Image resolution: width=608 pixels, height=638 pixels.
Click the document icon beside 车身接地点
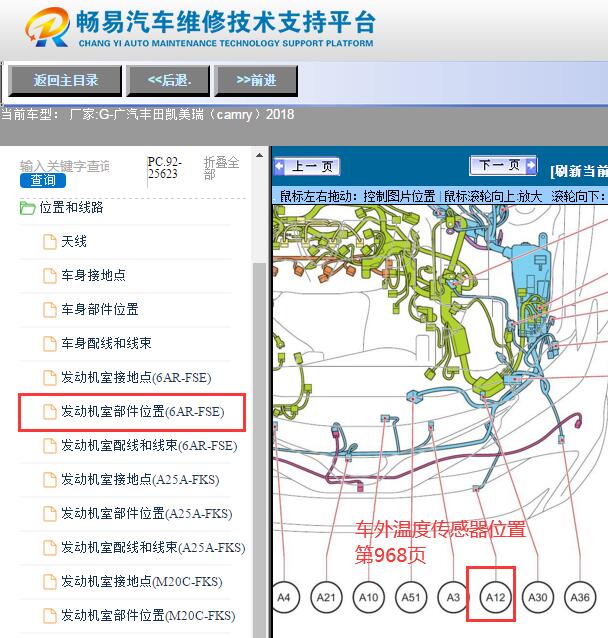50,276
